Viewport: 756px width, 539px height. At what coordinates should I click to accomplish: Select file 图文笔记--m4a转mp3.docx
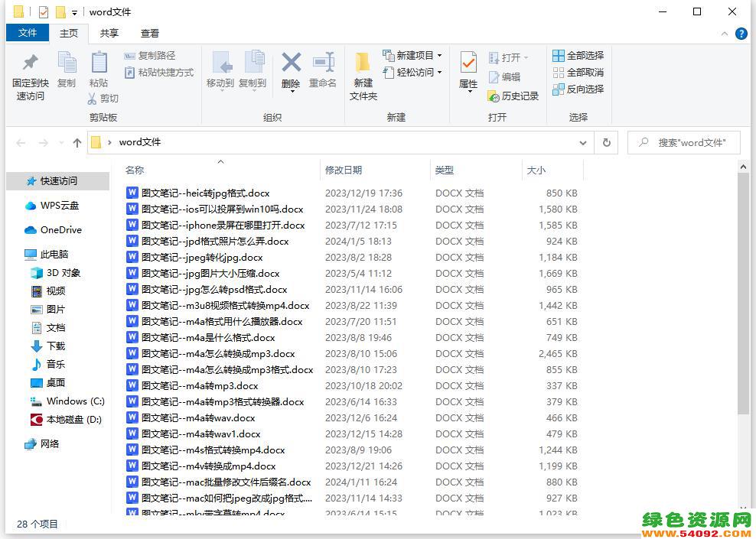pyautogui.click(x=192, y=386)
